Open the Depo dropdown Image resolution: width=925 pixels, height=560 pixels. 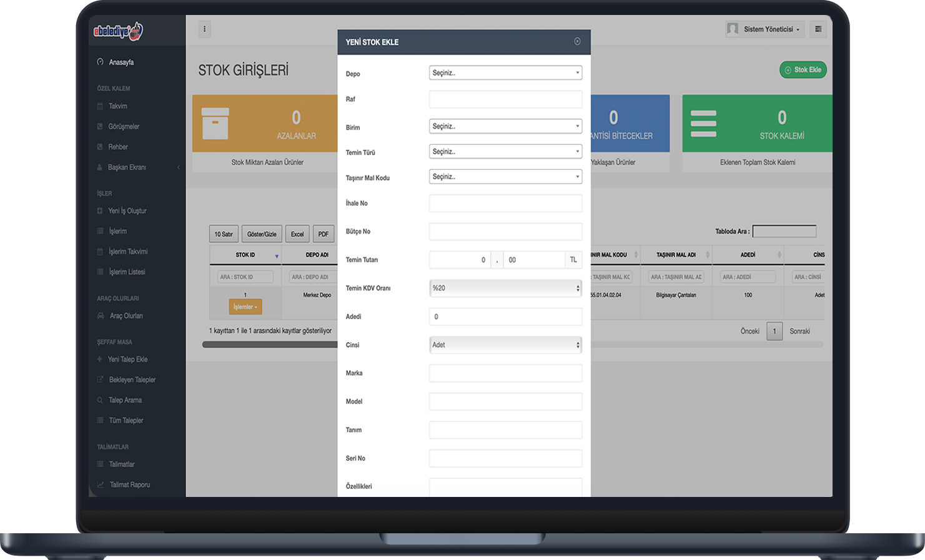click(x=505, y=73)
